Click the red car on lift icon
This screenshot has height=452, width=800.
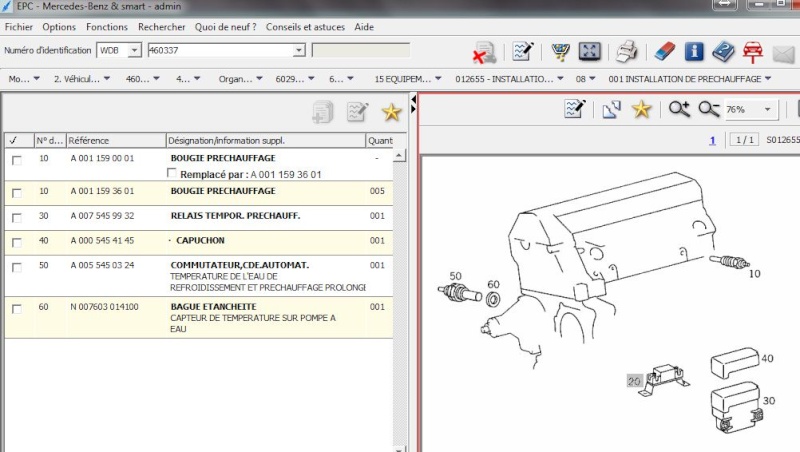coord(753,52)
